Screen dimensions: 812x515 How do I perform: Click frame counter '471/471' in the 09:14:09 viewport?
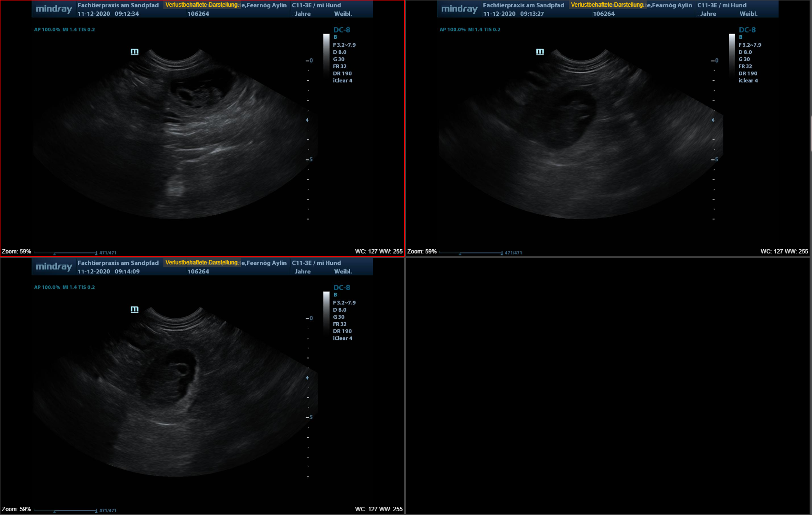point(108,511)
